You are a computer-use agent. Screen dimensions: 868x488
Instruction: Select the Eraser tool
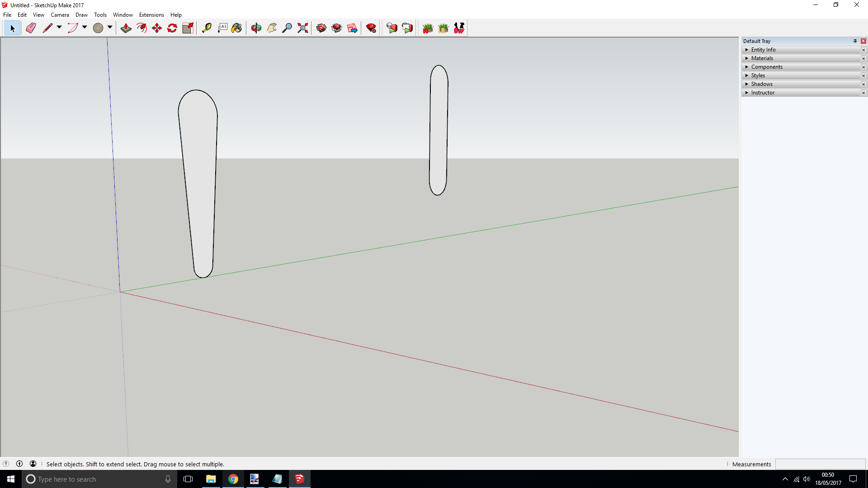click(31, 28)
